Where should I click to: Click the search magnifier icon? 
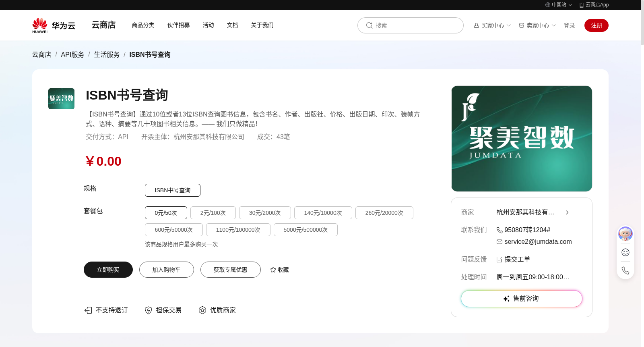click(x=369, y=25)
